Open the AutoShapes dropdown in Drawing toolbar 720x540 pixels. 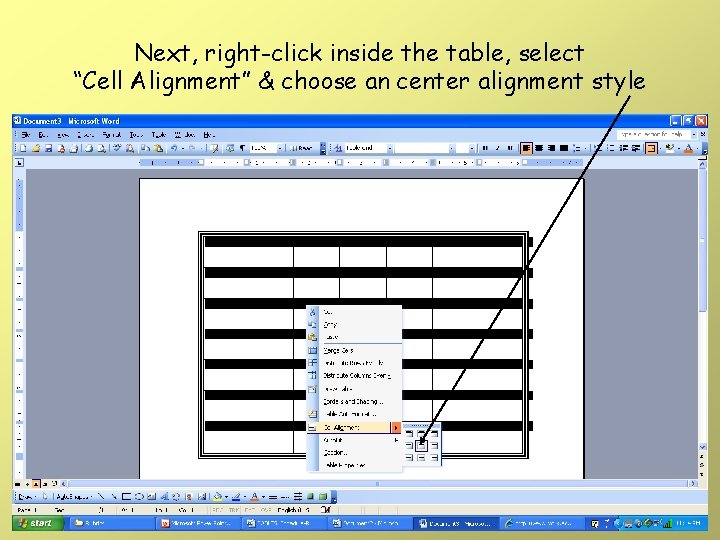pyautogui.click(x=74, y=496)
